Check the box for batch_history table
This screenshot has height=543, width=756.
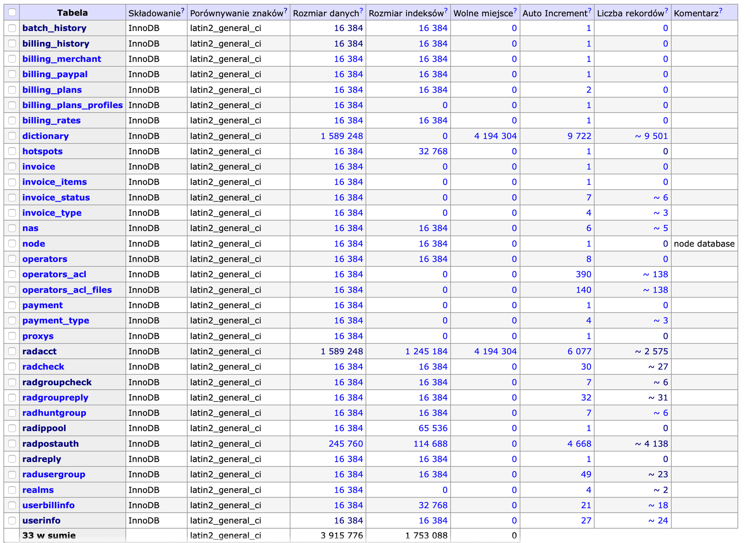12,28
